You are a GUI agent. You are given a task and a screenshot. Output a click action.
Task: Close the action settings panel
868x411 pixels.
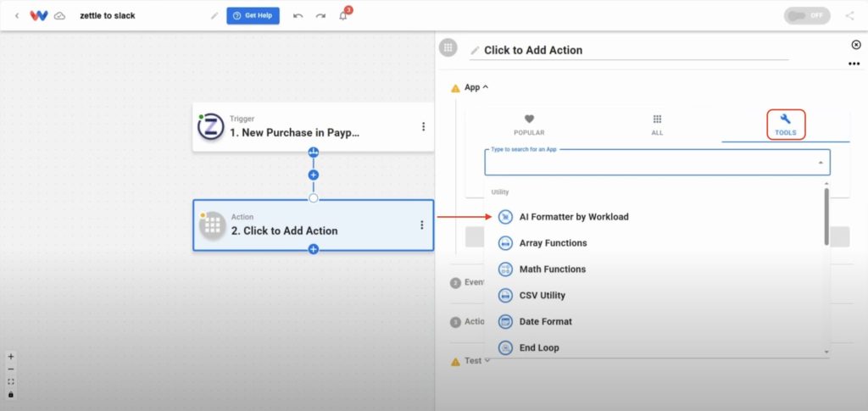(856, 45)
